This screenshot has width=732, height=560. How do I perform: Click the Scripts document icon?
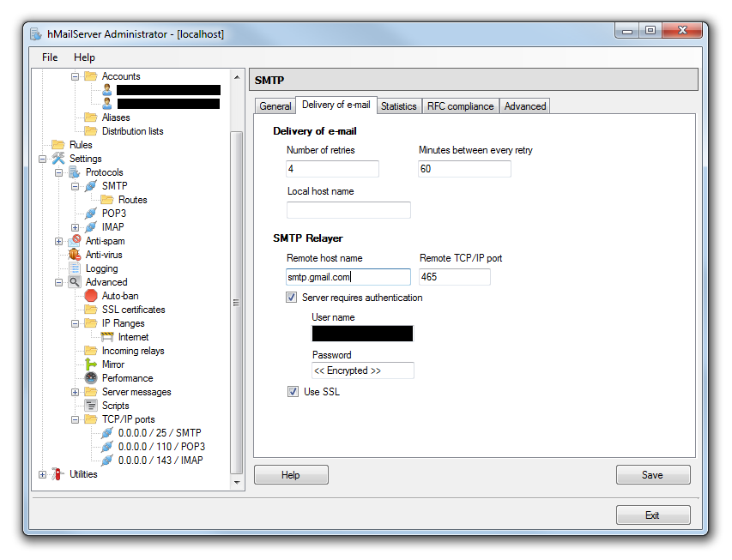tap(91, 406)
